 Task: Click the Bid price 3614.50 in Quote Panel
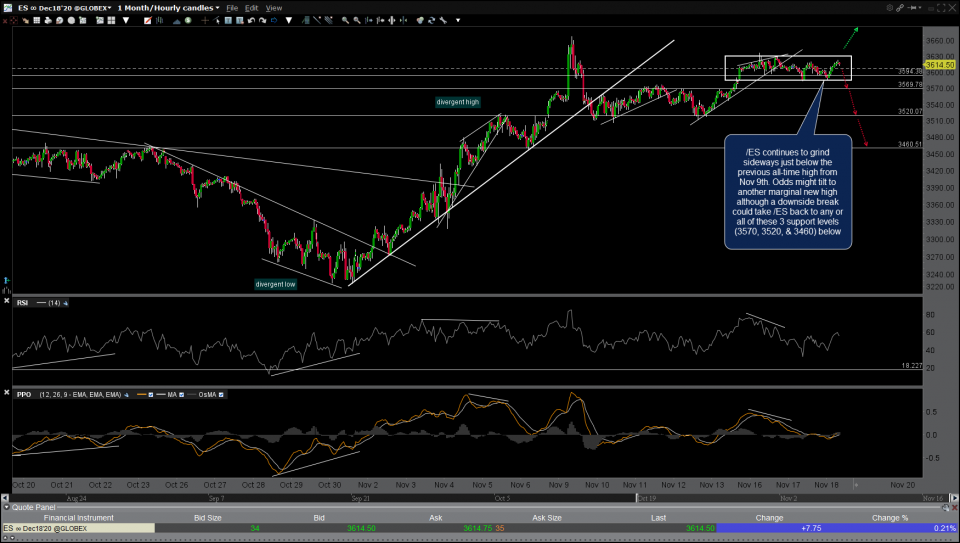[361, 528]
